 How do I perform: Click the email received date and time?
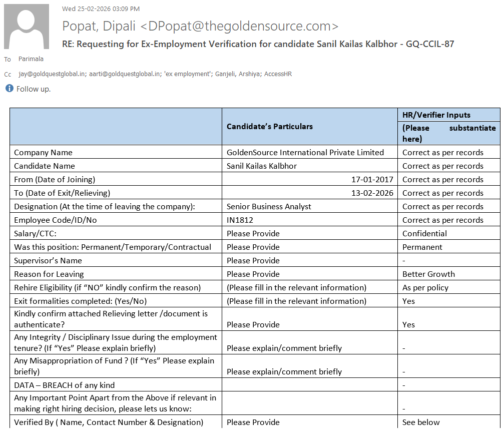coord(101,9)
